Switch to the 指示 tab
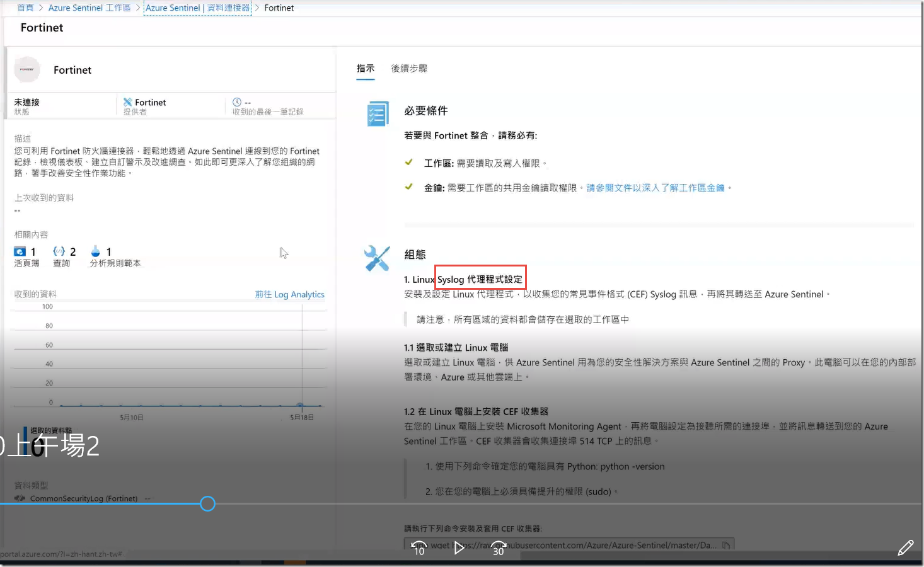924x567 pixels. click(x=366, y=68)
